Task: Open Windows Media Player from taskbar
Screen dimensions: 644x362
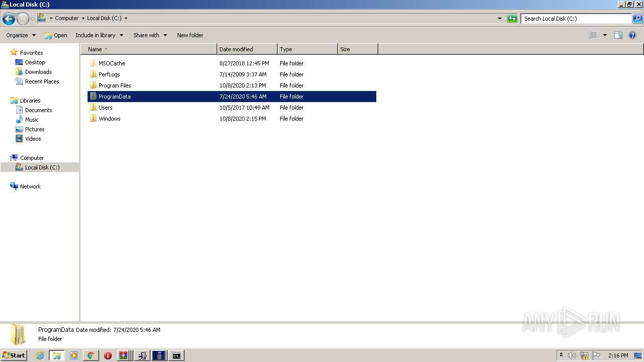Action: click(74, 355)
